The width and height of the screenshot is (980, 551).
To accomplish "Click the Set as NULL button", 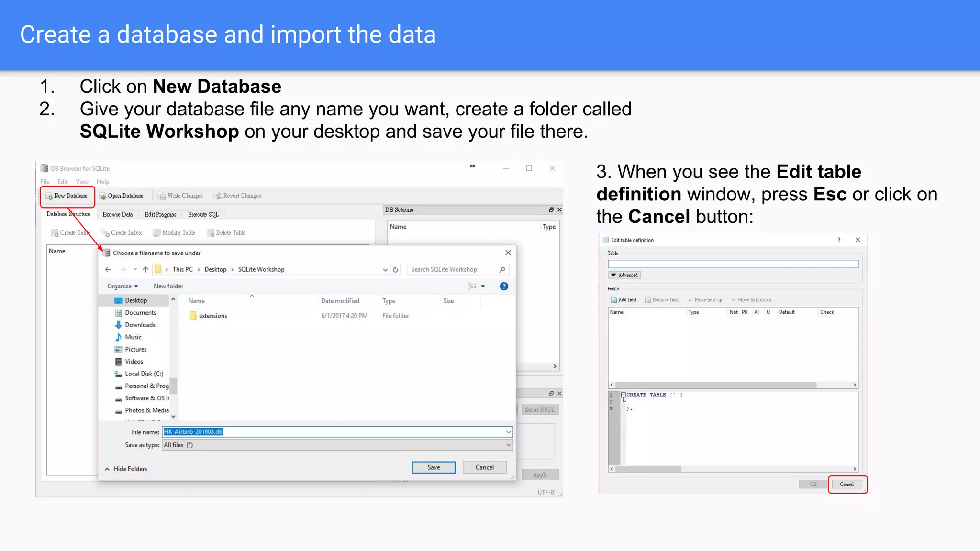I will point(539,410).
